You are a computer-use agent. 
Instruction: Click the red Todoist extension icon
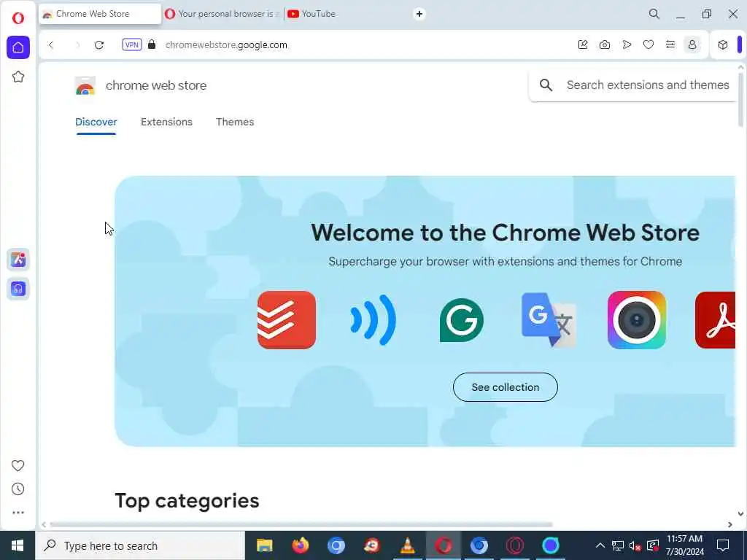[286, 320]
